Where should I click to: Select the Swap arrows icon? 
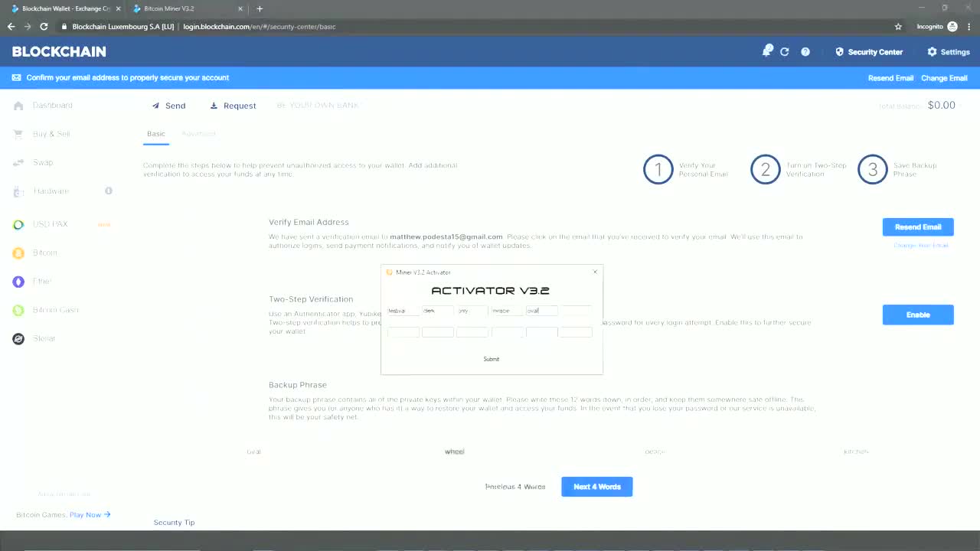(x=18, y=162)
